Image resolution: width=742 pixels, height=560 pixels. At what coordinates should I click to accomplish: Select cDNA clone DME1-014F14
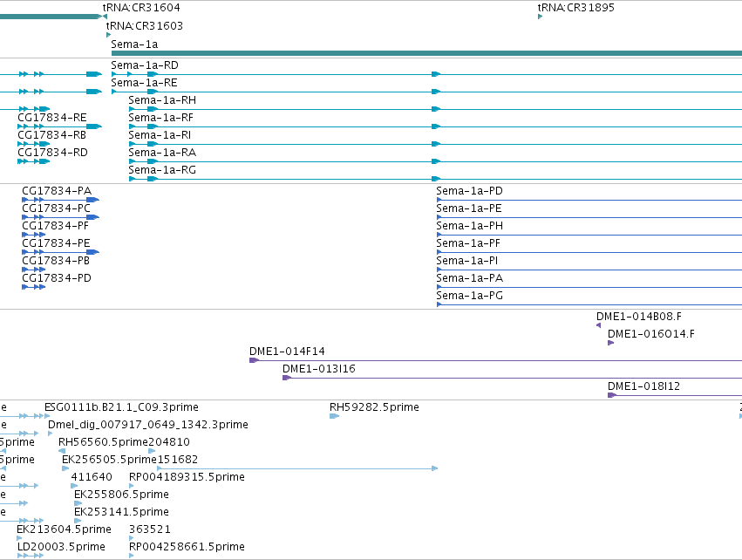[x=287, y=352]
